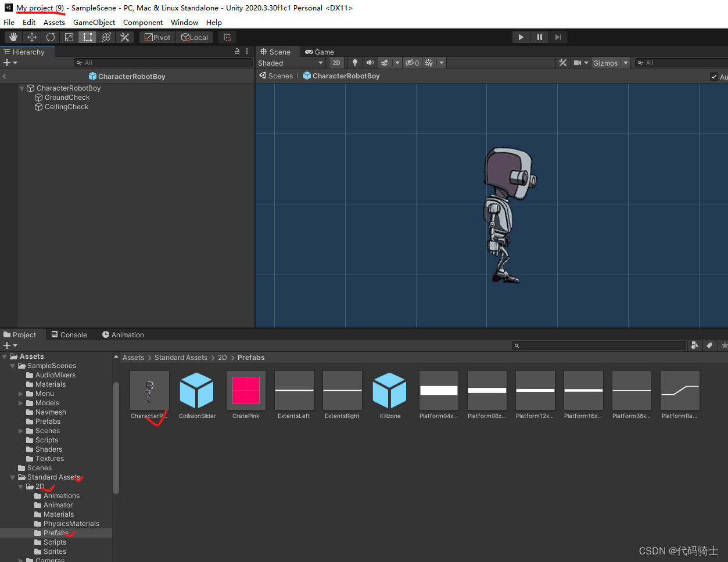Toggle grid snapping icon in toolbar

227,37
